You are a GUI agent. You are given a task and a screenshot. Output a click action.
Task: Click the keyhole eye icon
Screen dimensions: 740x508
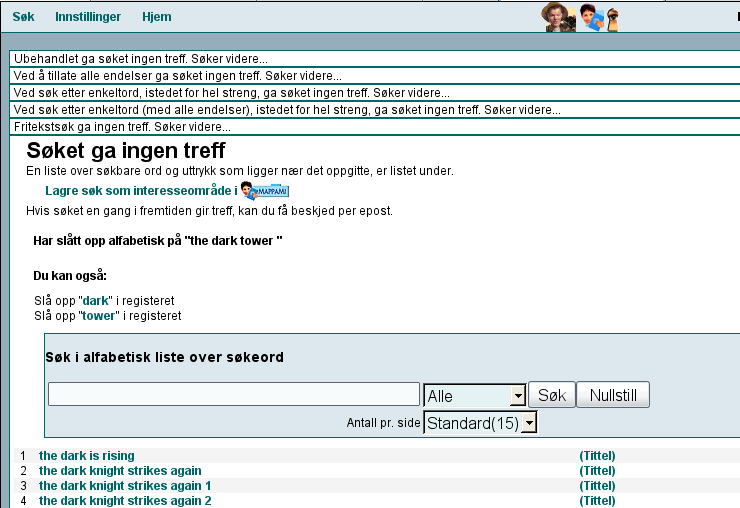pos(613,20)
